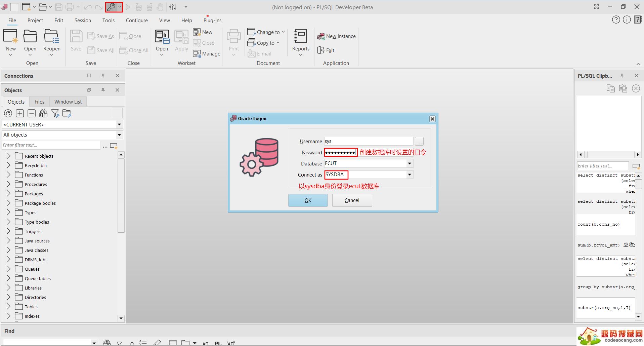The image size is (644, 346).
Task: Open the File menu
Action: click(12, 20)
